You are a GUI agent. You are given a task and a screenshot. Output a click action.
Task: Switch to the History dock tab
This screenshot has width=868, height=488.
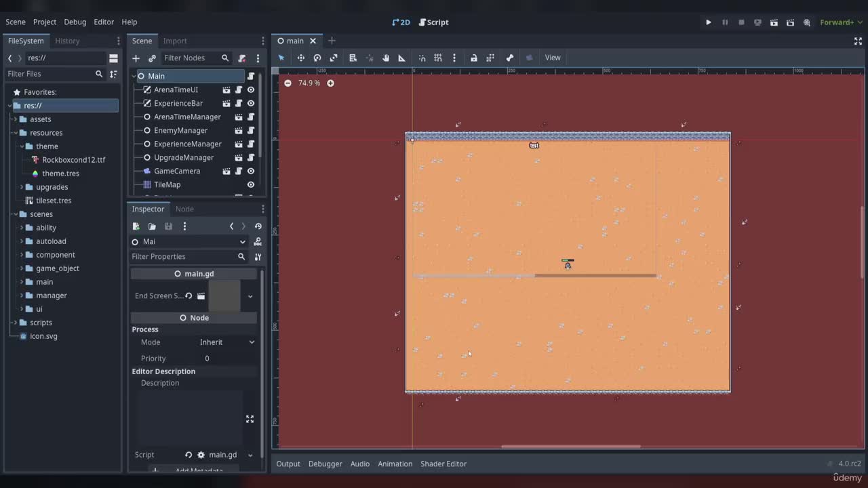pyautogui.click(x=67, y=41)
